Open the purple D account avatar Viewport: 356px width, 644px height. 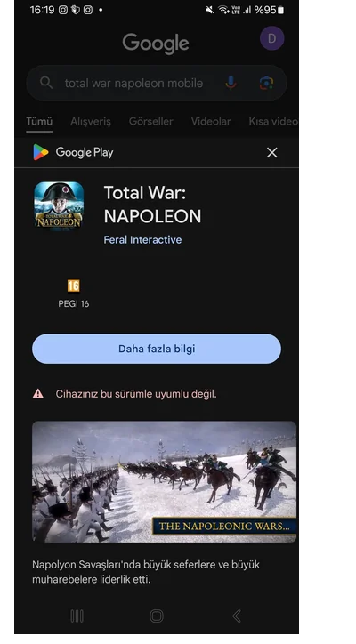271,38
